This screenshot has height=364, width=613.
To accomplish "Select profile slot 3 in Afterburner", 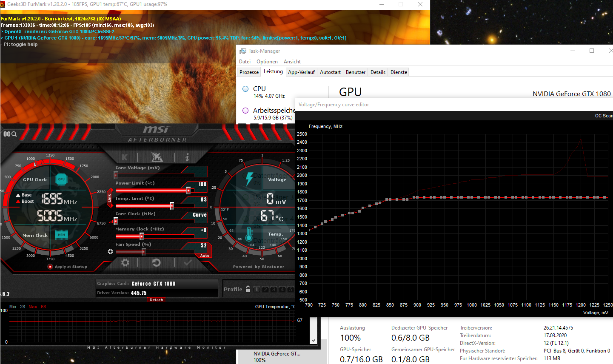I will click(x=274, y=289).
